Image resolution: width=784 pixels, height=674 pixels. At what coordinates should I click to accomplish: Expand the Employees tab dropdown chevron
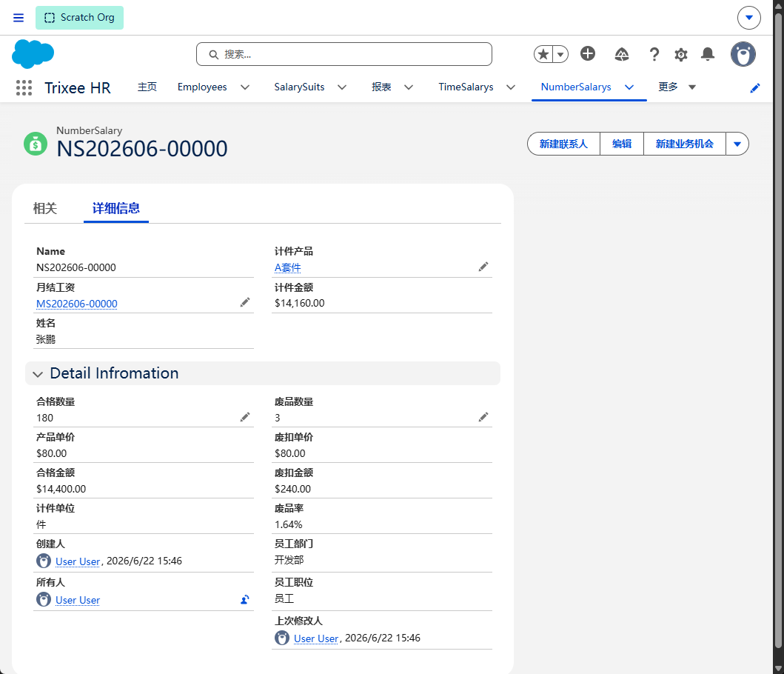pos(245,87)
